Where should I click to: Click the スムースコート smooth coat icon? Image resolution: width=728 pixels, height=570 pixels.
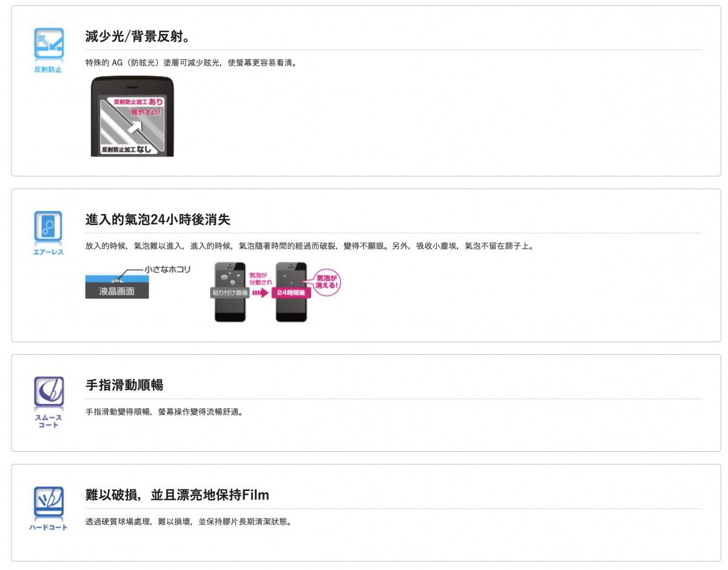pos(48,403)
